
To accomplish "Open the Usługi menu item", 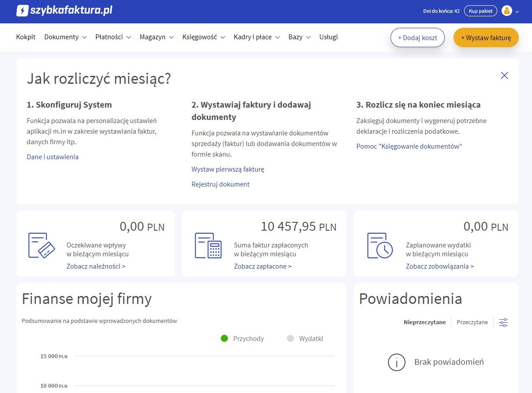I will point(328,37).
